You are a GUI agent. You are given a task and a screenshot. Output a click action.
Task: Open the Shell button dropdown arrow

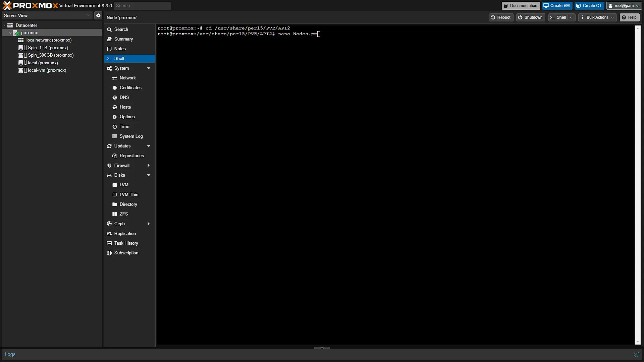[x=571, y=17]
